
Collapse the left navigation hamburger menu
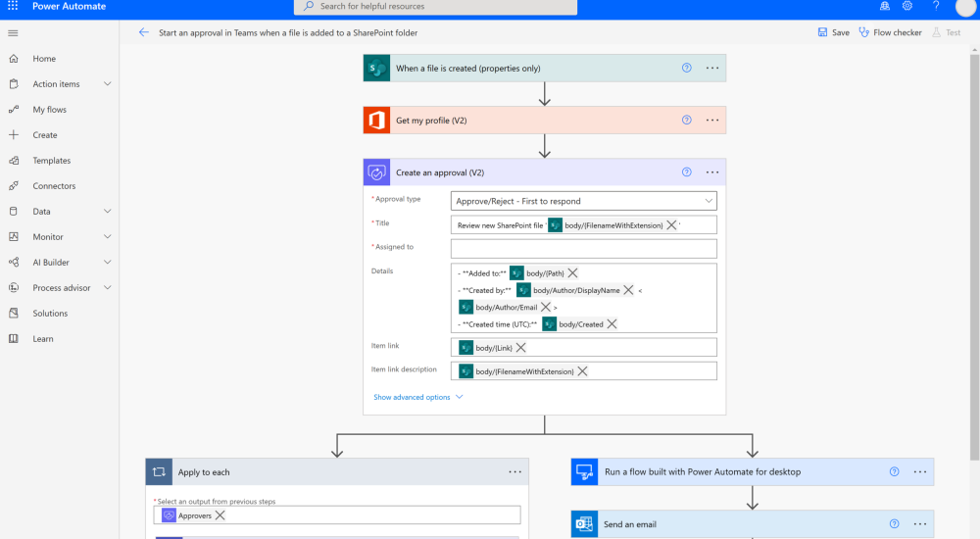[13, 32]
